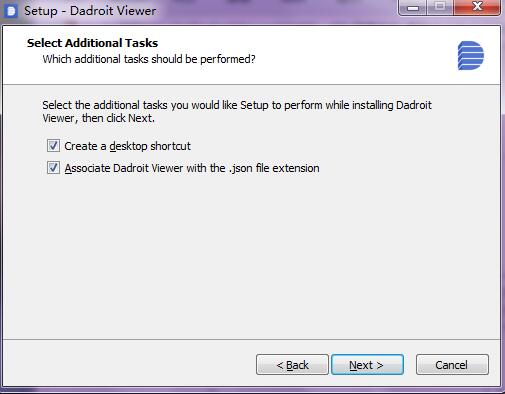Minimize the Setup window
The height and width of the screenshot is (394, 505).
click(413, 7)
